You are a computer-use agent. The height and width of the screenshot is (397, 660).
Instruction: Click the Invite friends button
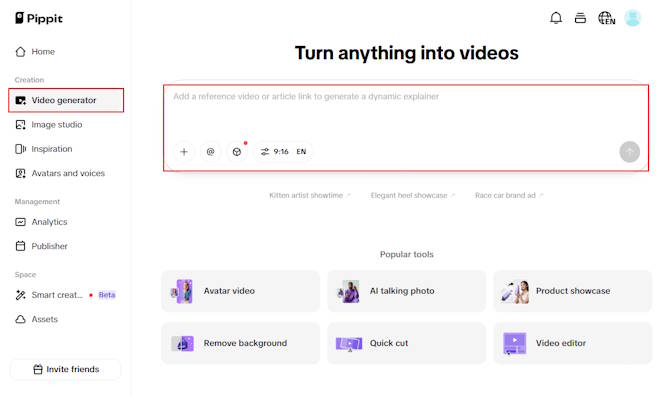66,369
